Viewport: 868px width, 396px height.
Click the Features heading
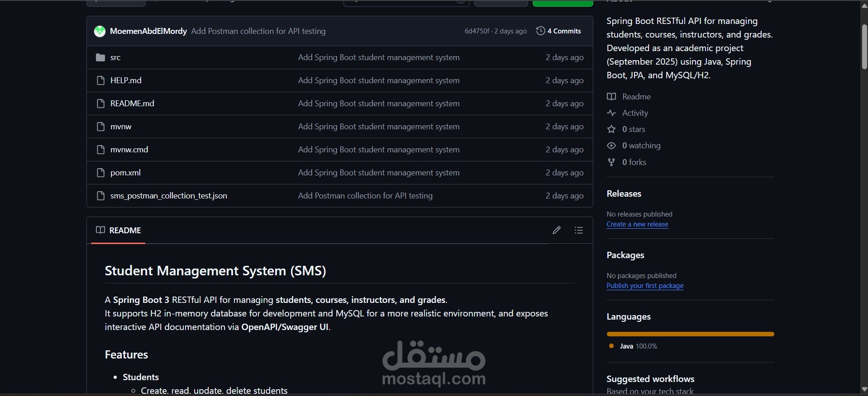[126, 354]
